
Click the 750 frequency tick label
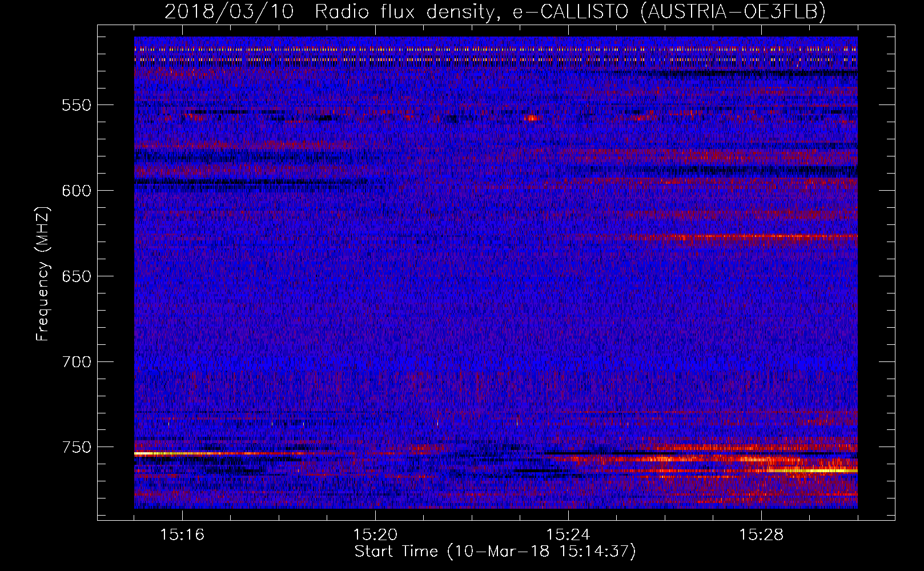(77, 447)
